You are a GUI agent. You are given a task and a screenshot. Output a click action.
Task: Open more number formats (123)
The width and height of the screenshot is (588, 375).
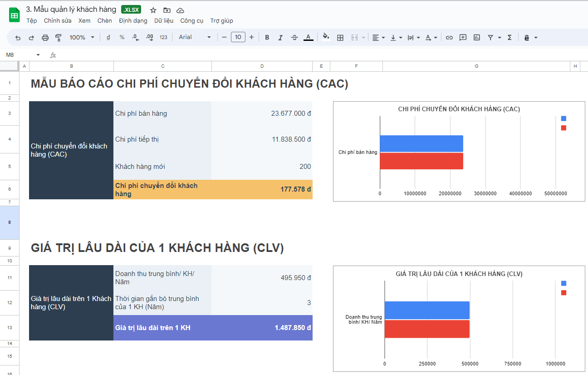click(163, 37)
